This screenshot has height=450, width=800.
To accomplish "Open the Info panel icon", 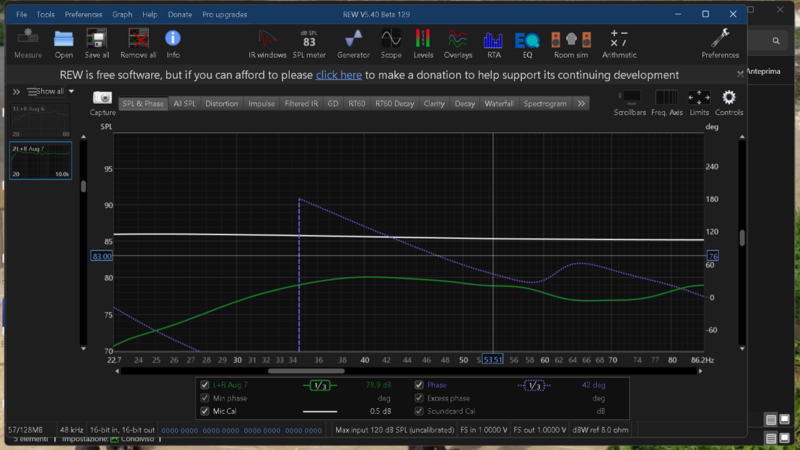I will (x=172, y=43).
